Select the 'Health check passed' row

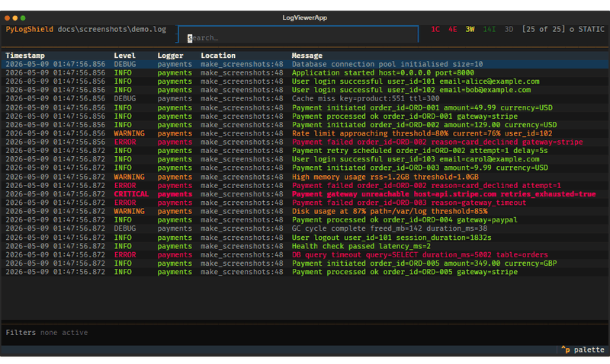305,246
